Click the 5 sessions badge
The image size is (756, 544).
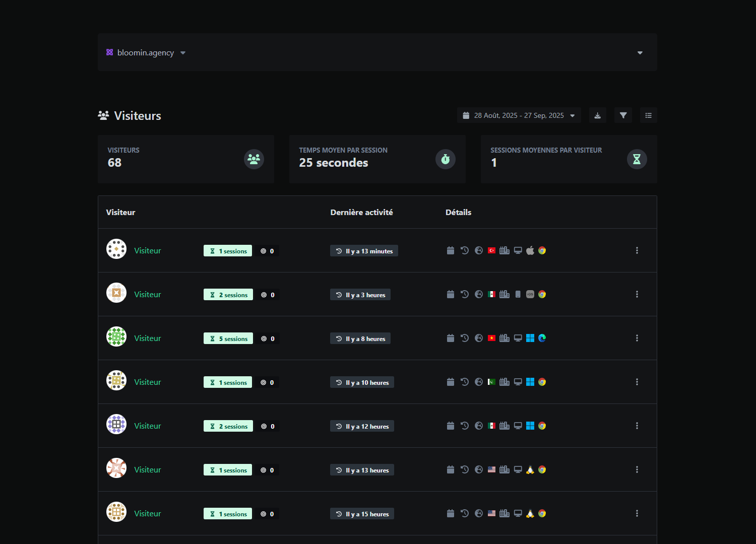tap(228, 338)
